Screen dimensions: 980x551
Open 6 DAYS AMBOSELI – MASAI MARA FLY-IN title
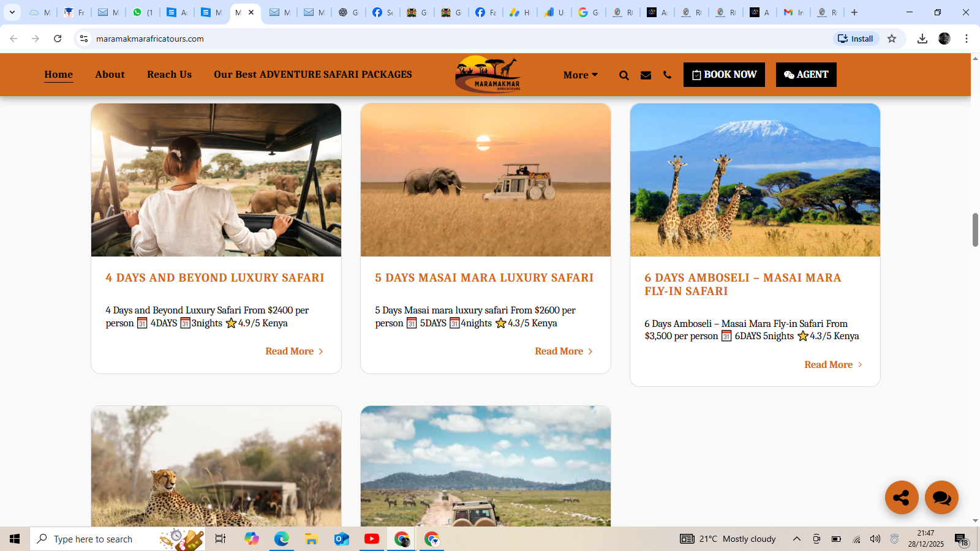tap(742, 285)
